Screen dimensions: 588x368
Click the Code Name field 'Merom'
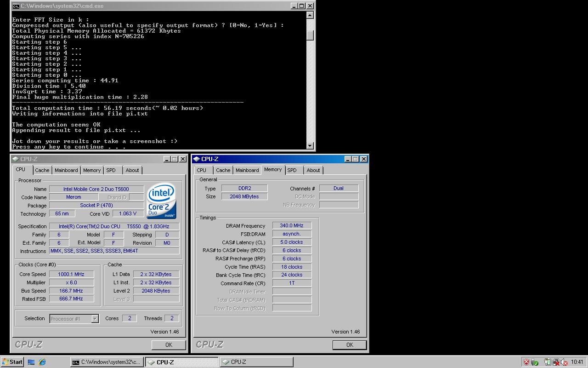pyautogui.click(x=73, y=197)
